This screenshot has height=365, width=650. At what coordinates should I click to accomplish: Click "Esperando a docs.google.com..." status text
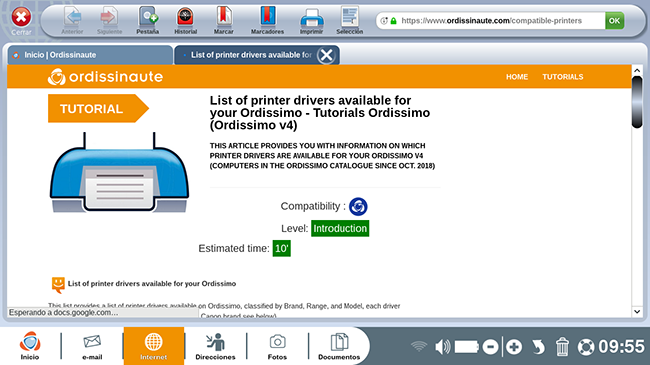63,312
